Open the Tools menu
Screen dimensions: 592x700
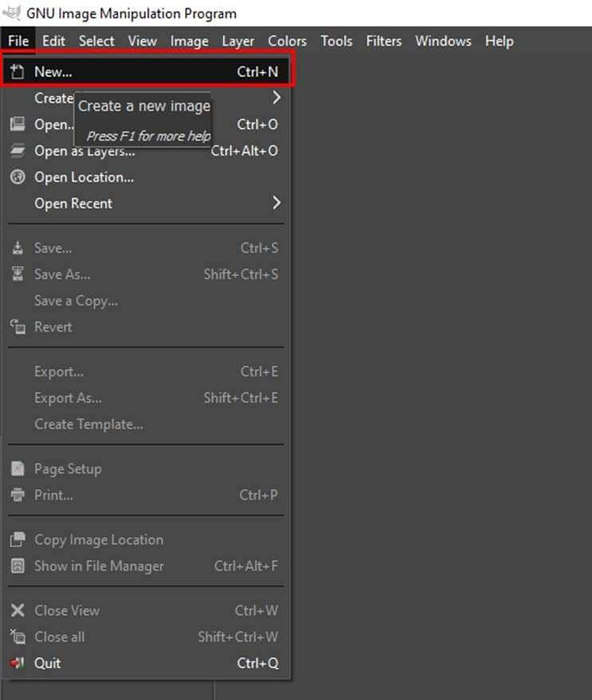[337, 41]
